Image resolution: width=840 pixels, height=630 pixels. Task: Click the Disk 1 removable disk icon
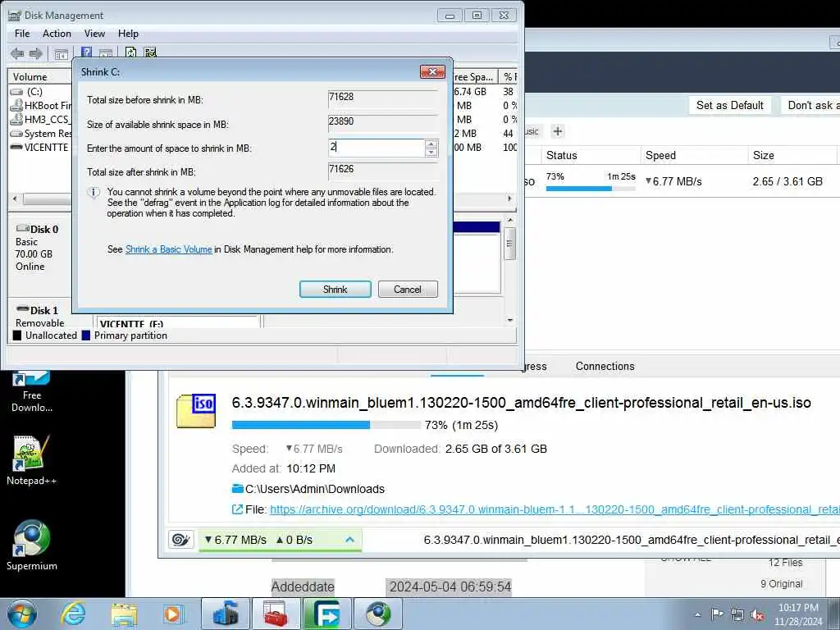tap(23, 309)
